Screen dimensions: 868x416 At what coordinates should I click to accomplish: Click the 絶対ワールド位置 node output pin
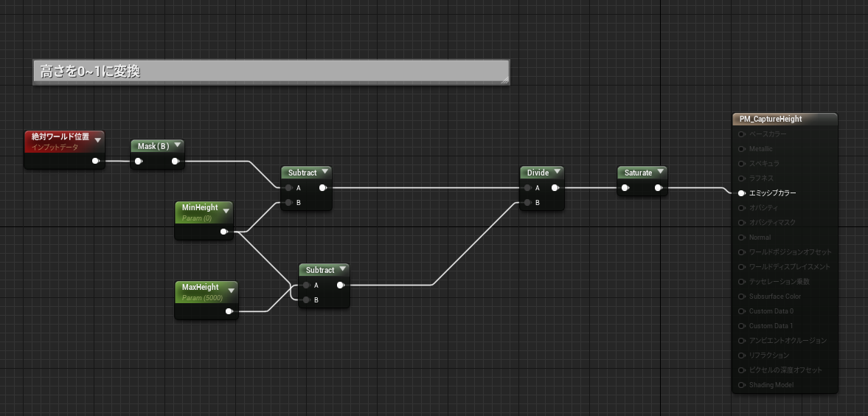coord(96,162)
